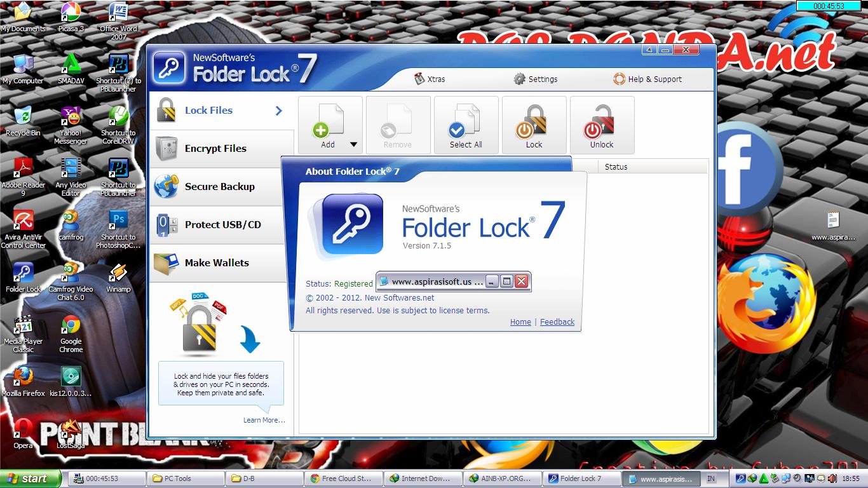Open Media Player Classic desktop icon
The width and height of the screenshot is (868, 488).
tap(23, 334)
